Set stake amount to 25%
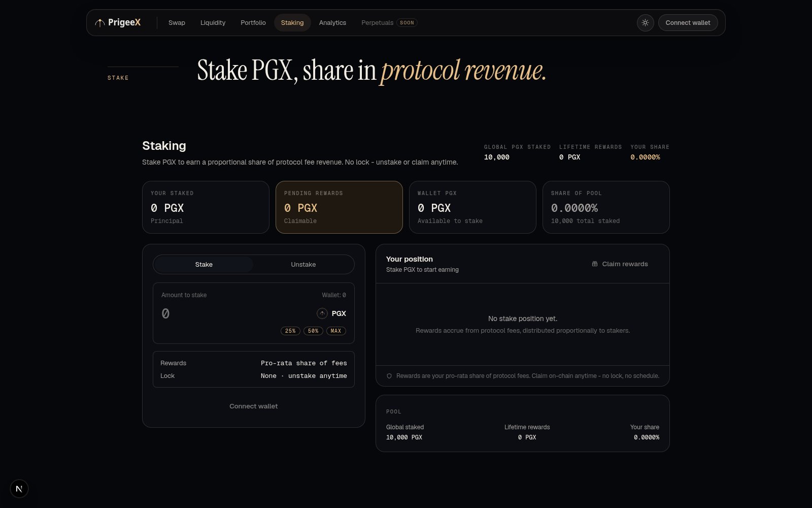812x508 pixels. click(x=290, y=331)
